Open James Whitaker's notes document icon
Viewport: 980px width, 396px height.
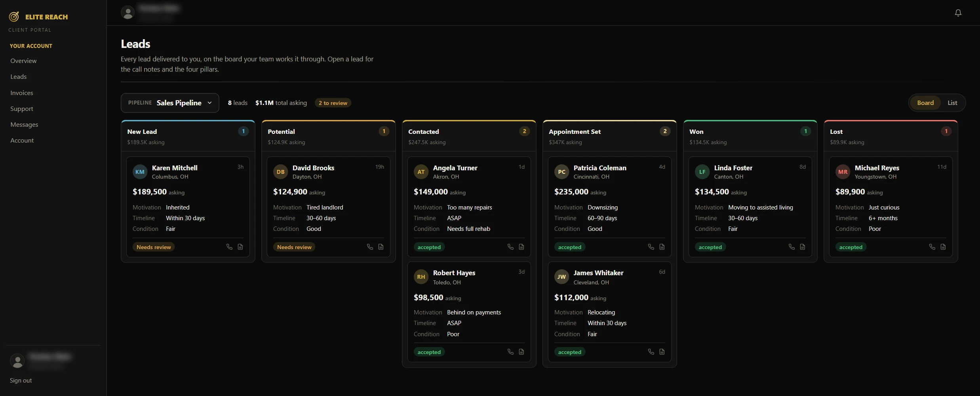pos(662,352)
